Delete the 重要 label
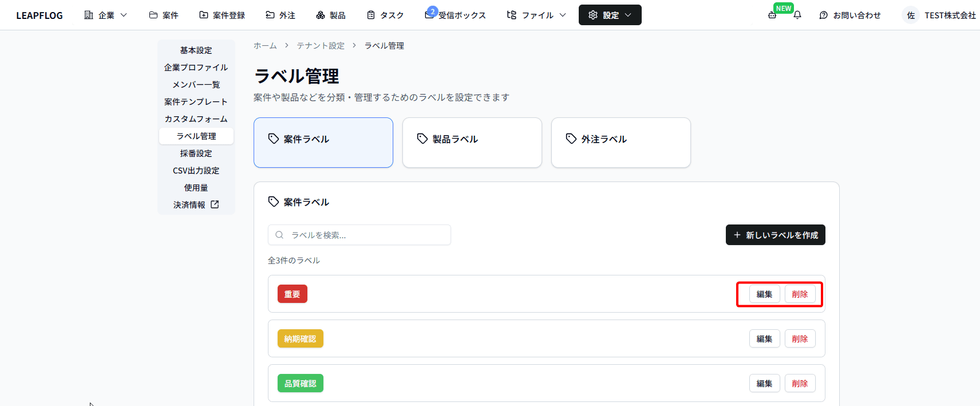Image resolution: width=980 pixels, height=406 pixels. (800, 294)
